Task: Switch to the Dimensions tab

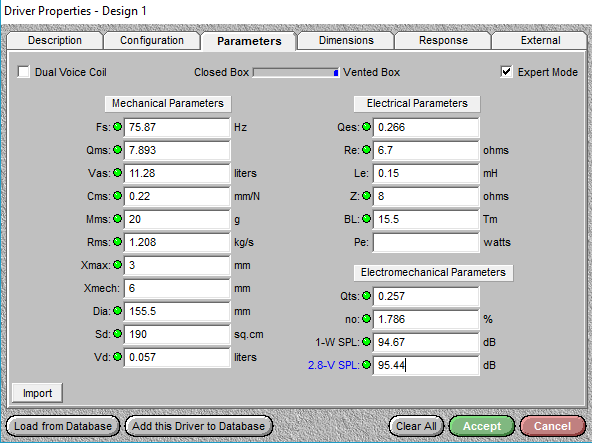Action: point(346,40)
